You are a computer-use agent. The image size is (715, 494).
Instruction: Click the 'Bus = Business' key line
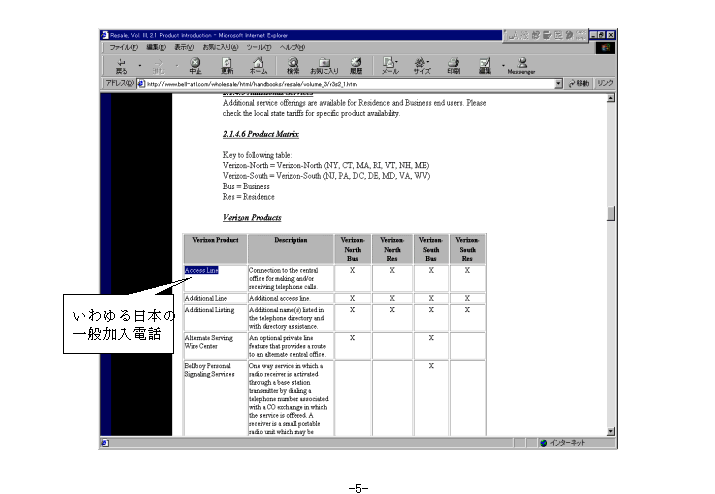tap(246, 187)
